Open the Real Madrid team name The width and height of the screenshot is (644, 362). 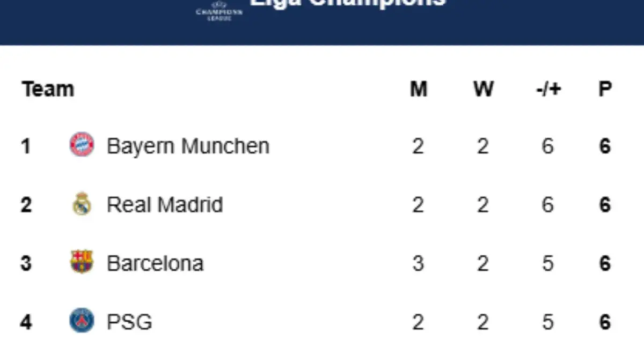165,205
